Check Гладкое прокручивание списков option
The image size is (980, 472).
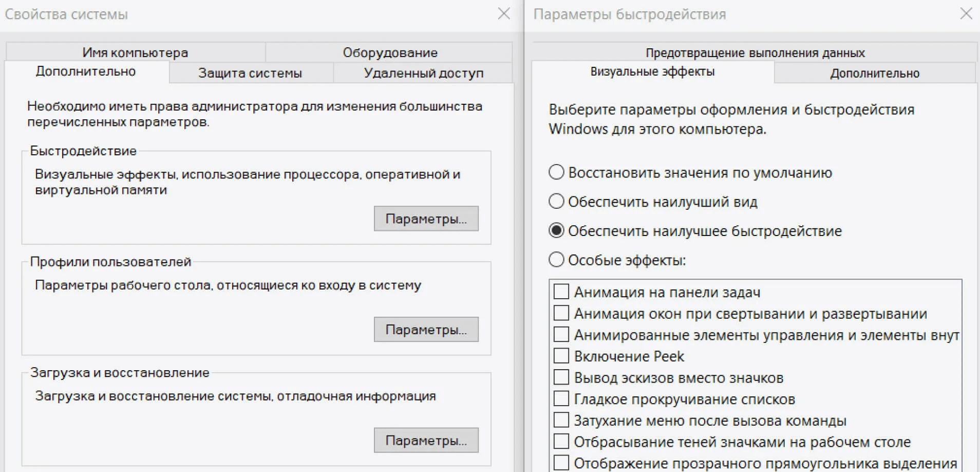(x=561, y=399)
